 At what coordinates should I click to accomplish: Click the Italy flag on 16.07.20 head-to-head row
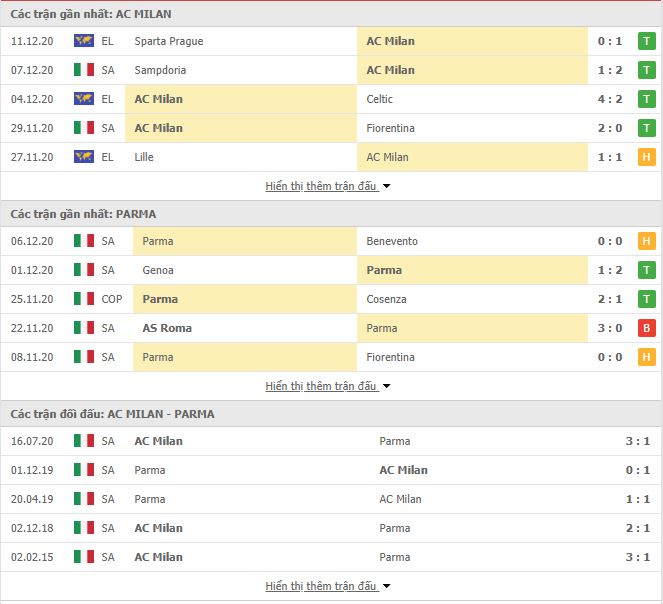[x=84, y=441]
